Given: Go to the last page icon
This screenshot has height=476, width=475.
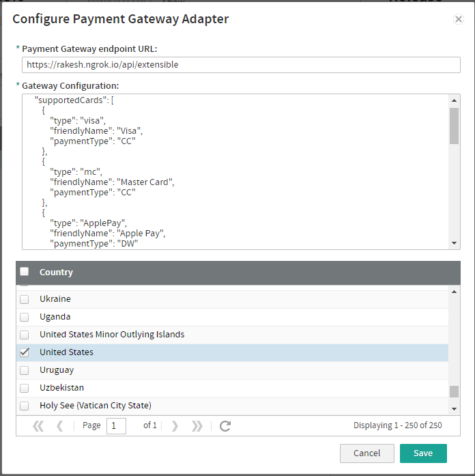Looking at the screenshot, I should pyautogui.click(x=197, y=426).
